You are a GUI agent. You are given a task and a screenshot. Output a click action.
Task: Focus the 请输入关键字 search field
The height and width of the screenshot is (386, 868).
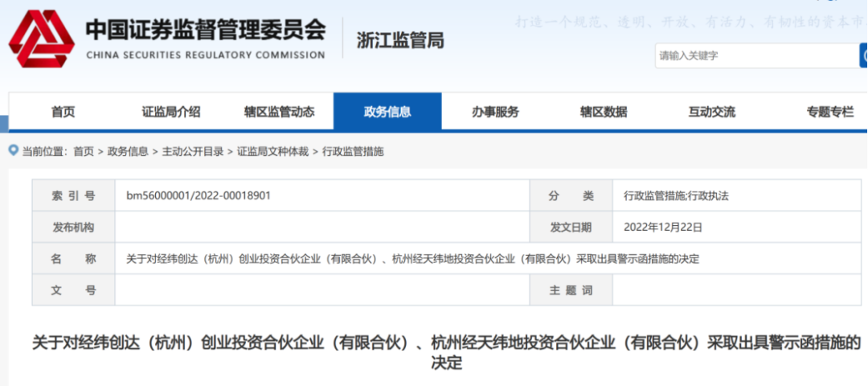point(757,55)
